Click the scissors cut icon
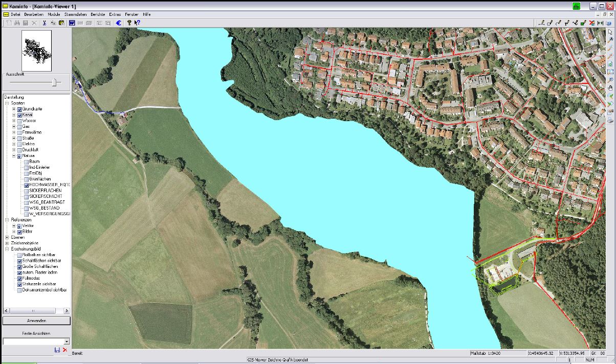Screen dimensions: 616x364 point(45,22)
